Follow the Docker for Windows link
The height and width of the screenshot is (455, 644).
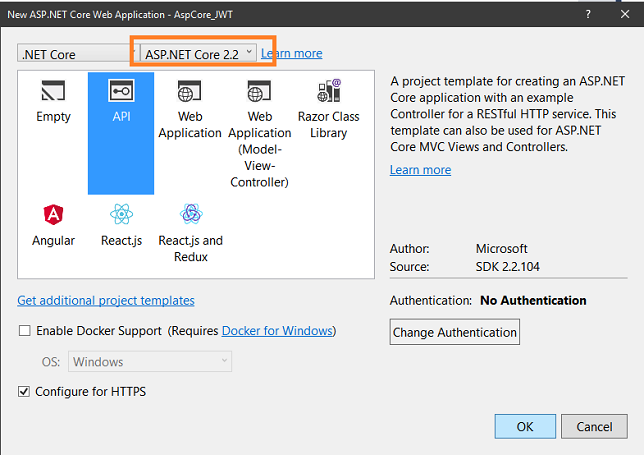(x=277, y=331)
